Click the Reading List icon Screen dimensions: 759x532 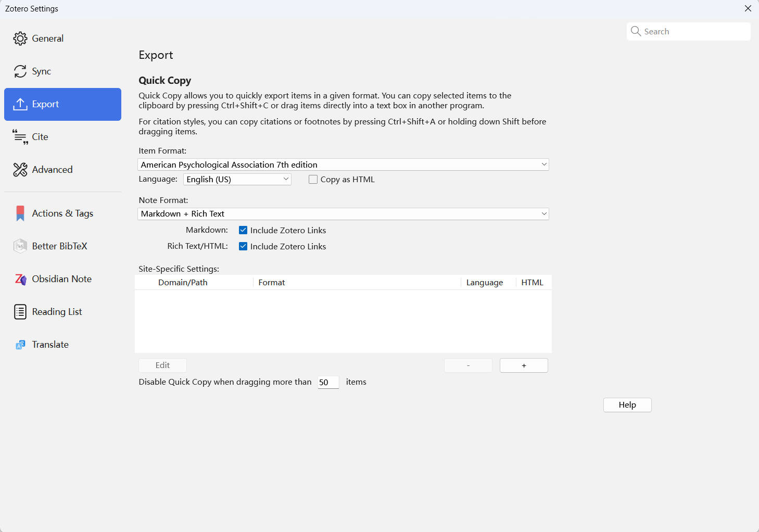[20, 312]
